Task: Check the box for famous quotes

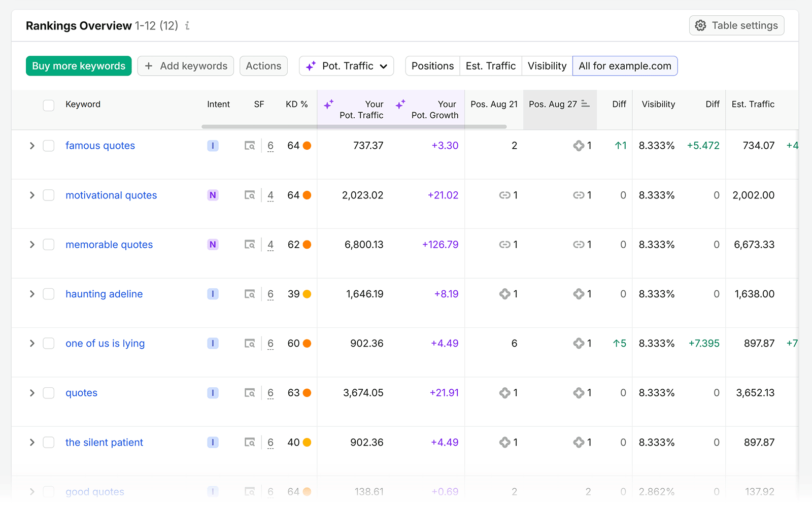Action: 49,146
